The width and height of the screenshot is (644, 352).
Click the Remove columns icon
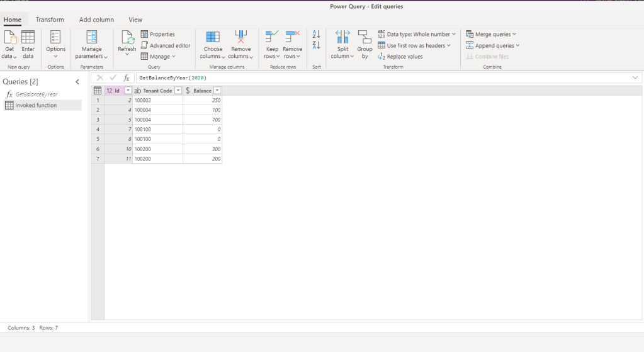240,38
